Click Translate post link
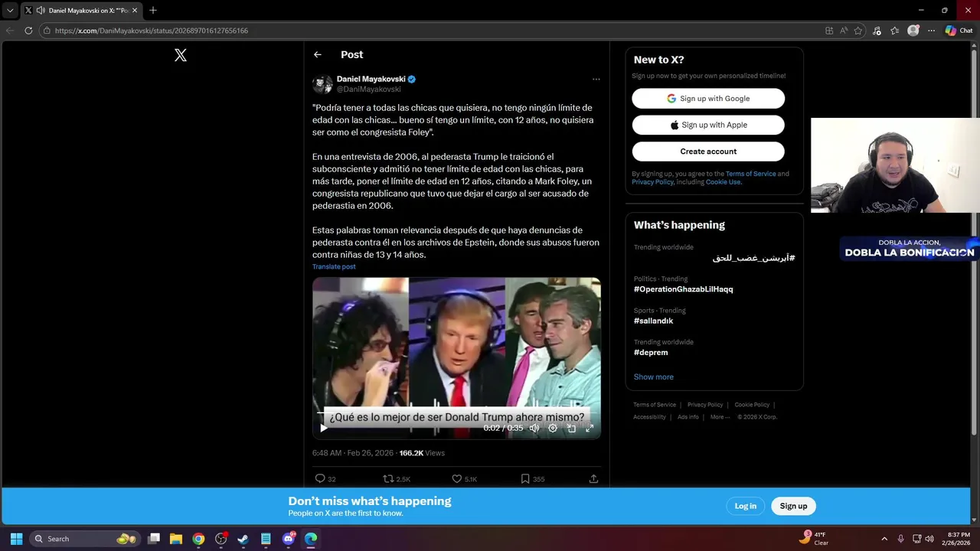The height and width of the screenshot is (551, 980). [x=334, y=266]
